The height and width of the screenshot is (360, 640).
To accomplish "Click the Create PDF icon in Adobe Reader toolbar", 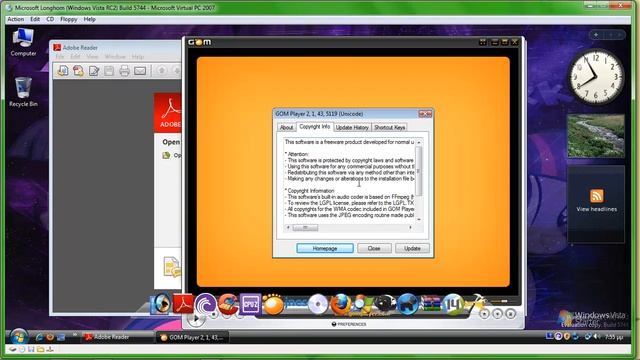I will point(78,71).
